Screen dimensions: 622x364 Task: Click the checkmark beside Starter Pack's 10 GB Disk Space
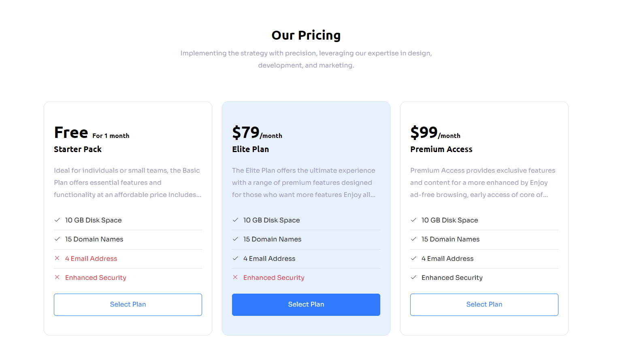coord(57,220)
